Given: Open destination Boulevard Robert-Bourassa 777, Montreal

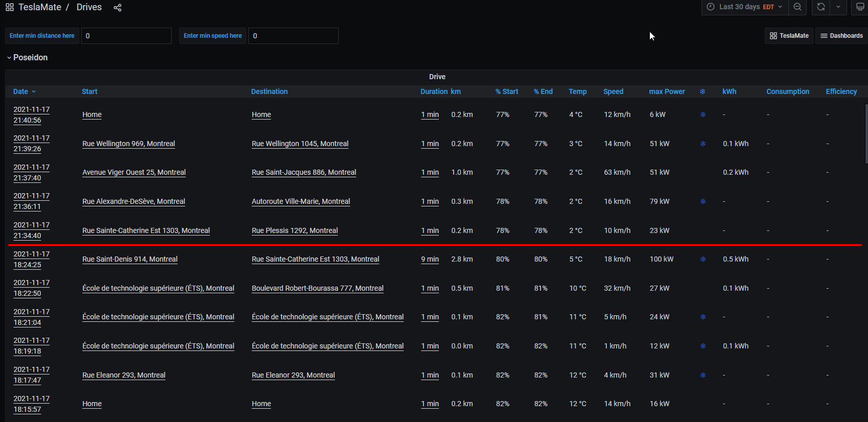Looking at the screenshot, I should pos(317,288).
